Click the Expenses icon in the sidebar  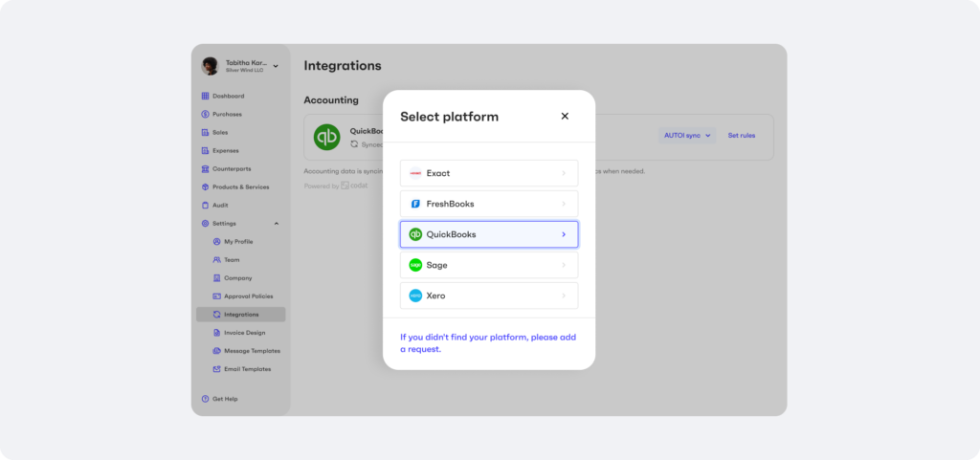tap(205, 150)
